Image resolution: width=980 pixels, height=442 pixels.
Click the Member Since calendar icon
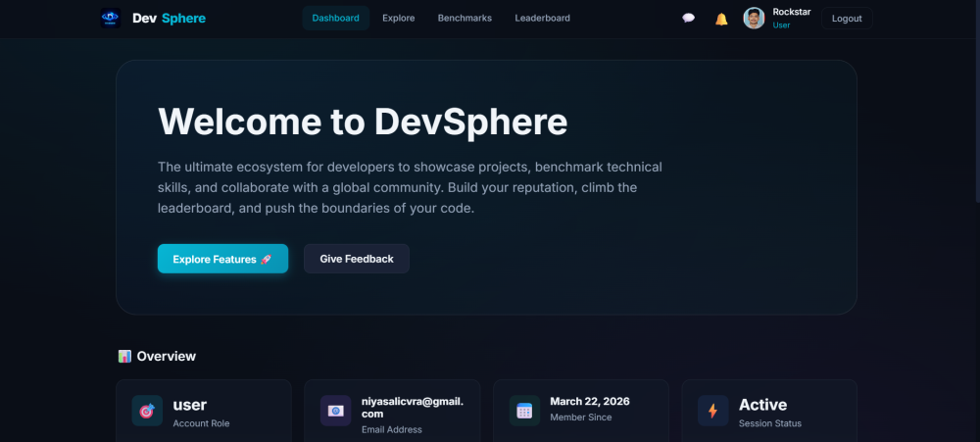[524, 411]
